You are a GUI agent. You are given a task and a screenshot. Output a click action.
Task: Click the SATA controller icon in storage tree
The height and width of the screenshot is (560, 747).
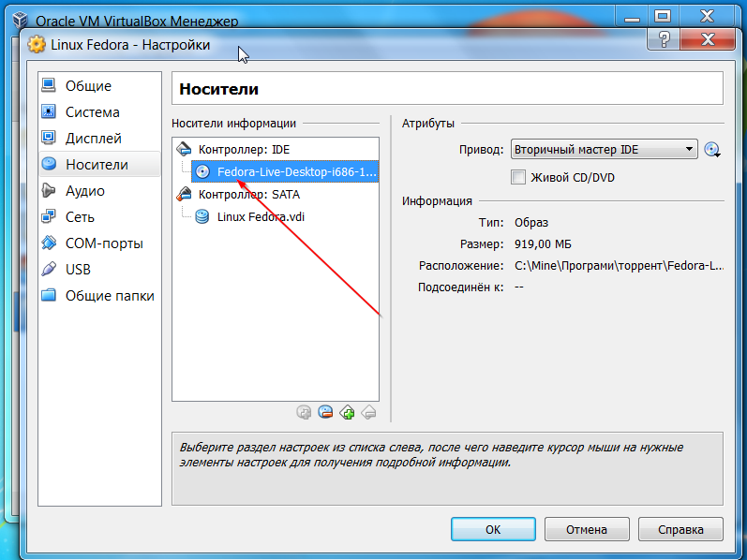[x=185, y=195]
